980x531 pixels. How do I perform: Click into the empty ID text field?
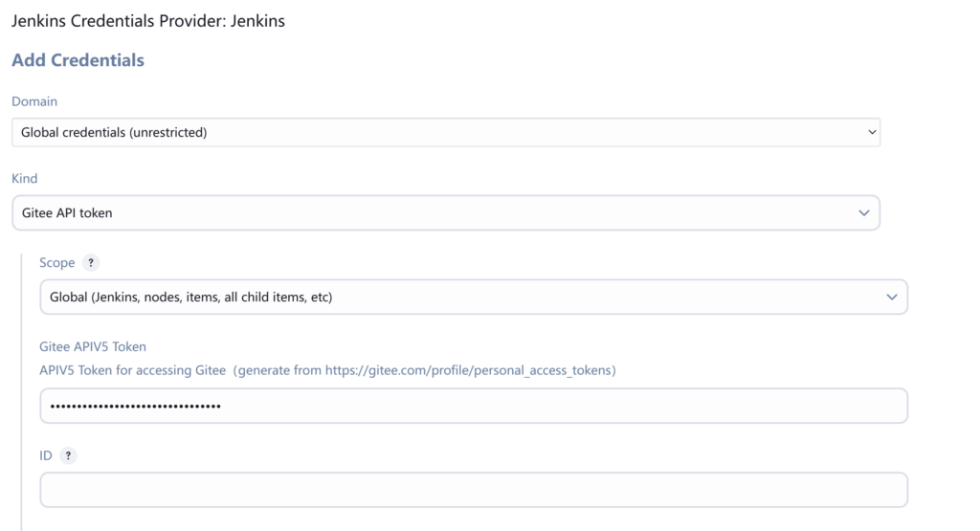coord(473,490)
